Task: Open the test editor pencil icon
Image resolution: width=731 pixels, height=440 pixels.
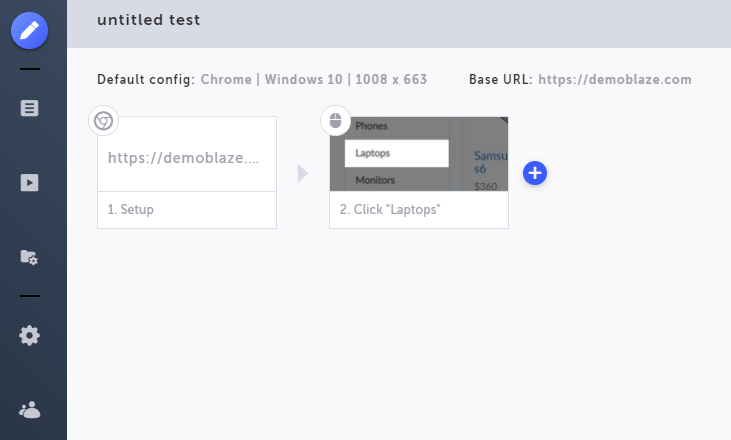Action: [29, 31]
